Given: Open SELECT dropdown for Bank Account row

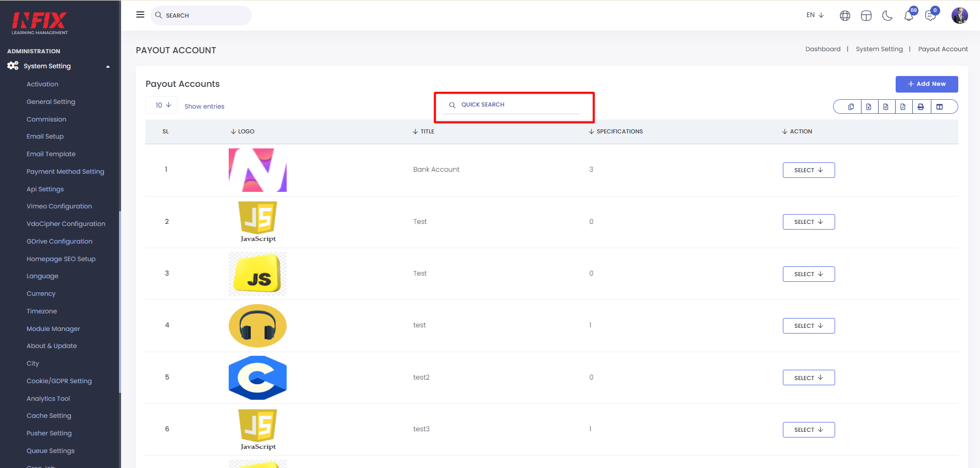Looking at the screenshot, I should click(x=809, y=170).
